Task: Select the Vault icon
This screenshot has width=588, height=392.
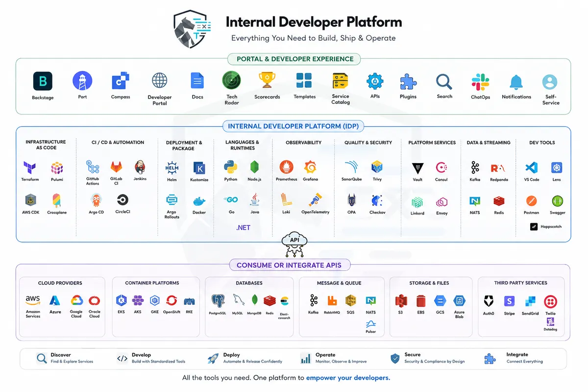Action: point(417,169)
